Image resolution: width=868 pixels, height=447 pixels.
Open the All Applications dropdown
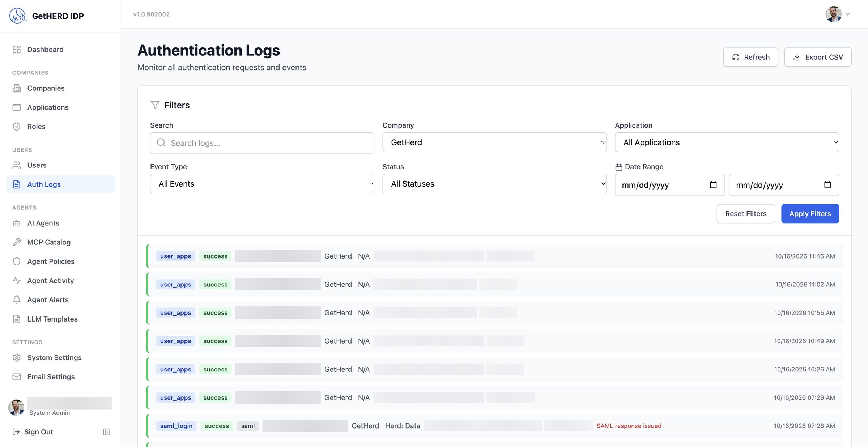pyautogui.click(x=727, y=142)
